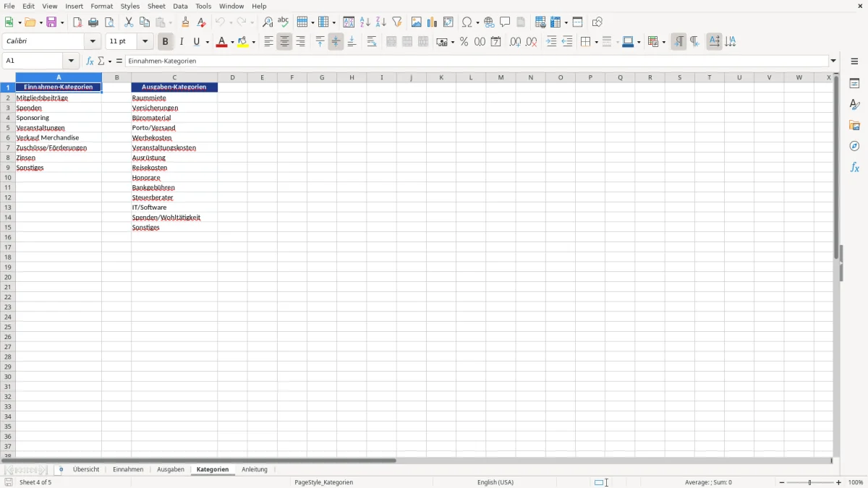
Task: Toggle Italic formatting
Action: coord(181,42)
